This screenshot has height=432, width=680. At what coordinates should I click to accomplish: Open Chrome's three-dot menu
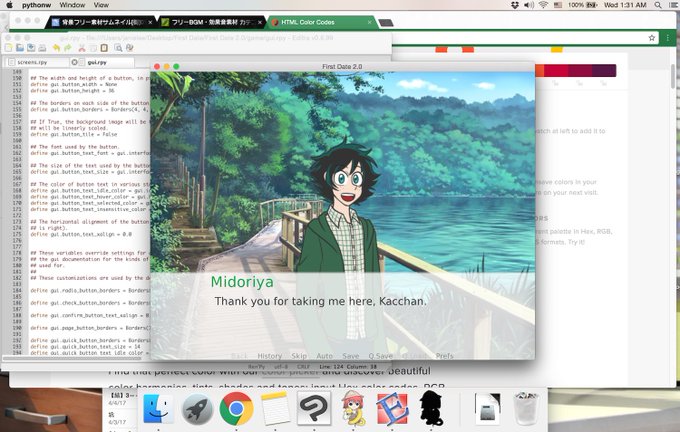667,38
